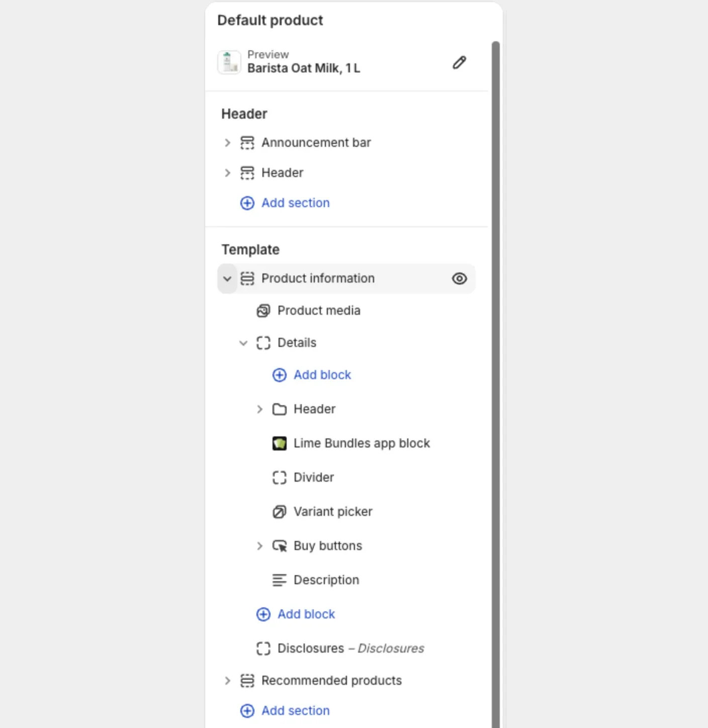Click the Announcement bar section icon
The height and width of the screenshot is (728, 708).
247,143
